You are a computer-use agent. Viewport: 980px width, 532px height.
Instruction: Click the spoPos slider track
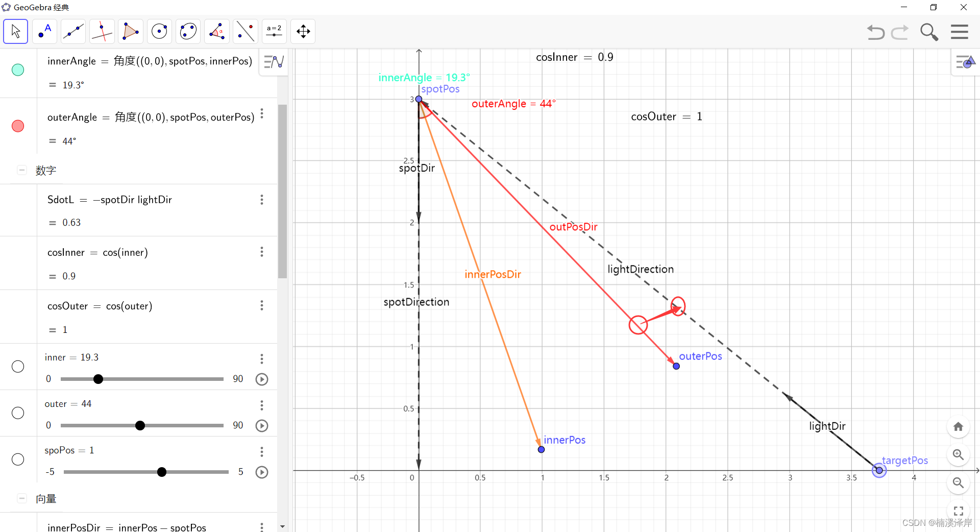[146, 472]
